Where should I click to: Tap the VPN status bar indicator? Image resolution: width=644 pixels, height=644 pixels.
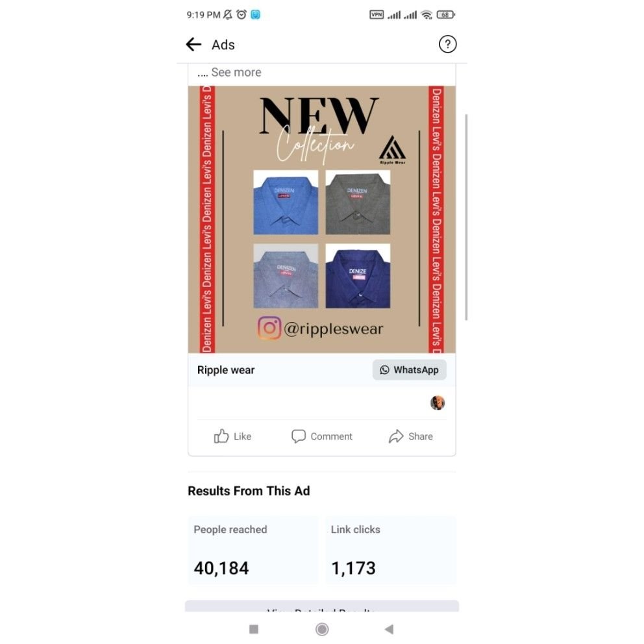377,15
